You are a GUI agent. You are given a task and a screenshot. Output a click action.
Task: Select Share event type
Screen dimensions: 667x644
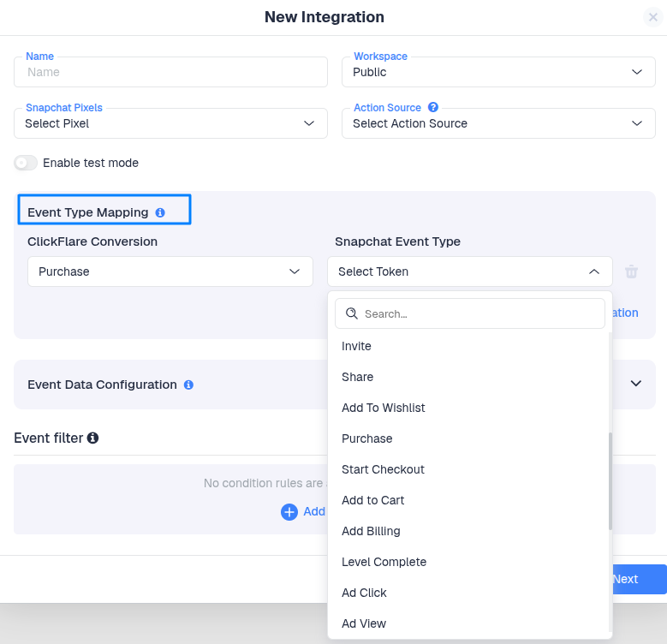pos(467,377)
